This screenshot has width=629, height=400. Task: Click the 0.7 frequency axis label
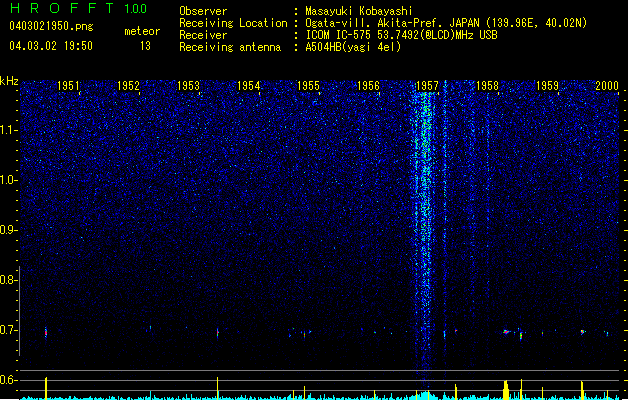coord(8,330)
